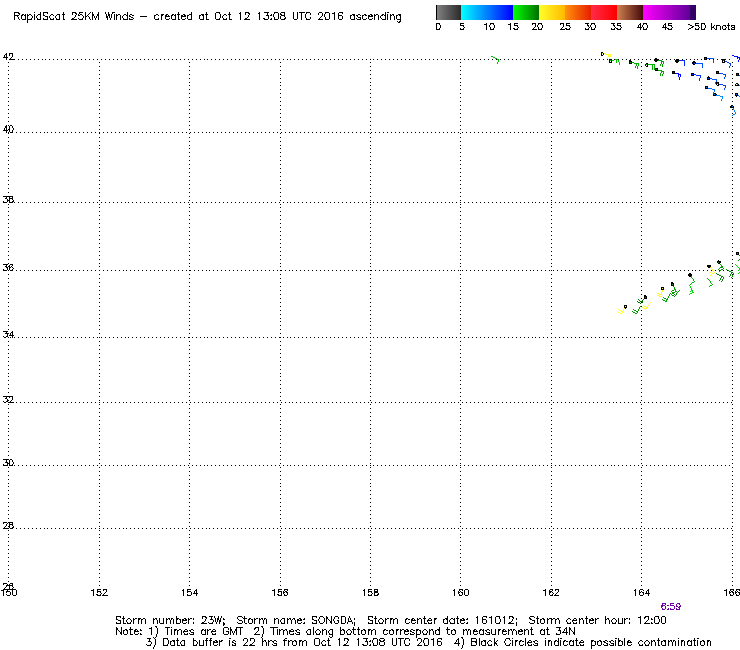Click the "35" label under the color bar
The height and width of the screenshot is (650, 740).
(616, 27)
